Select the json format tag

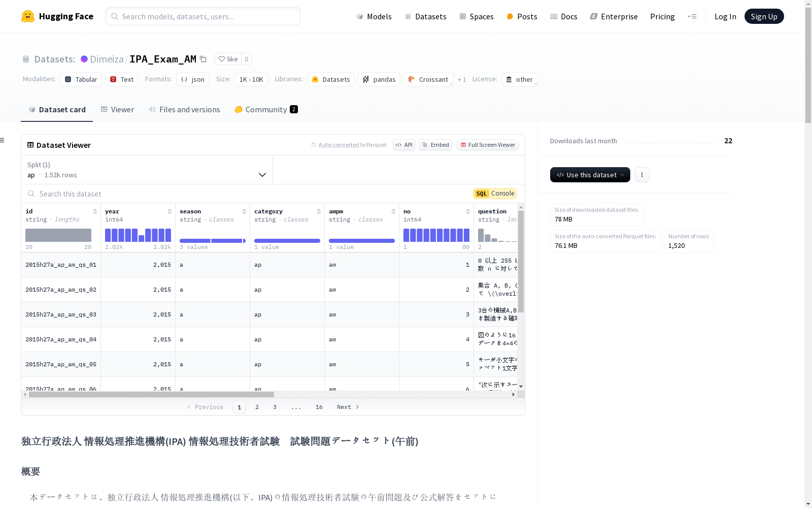click(x=192, y=79)
